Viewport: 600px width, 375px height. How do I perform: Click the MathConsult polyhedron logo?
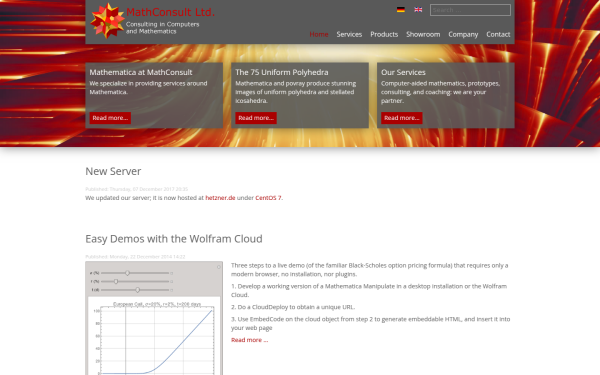(108, 21)
